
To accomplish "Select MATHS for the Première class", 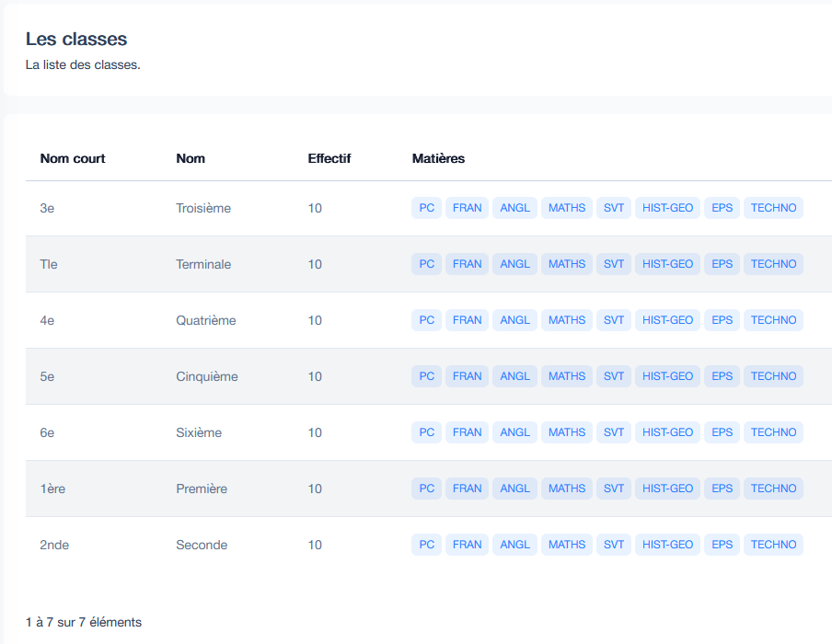I will point(566,489).
